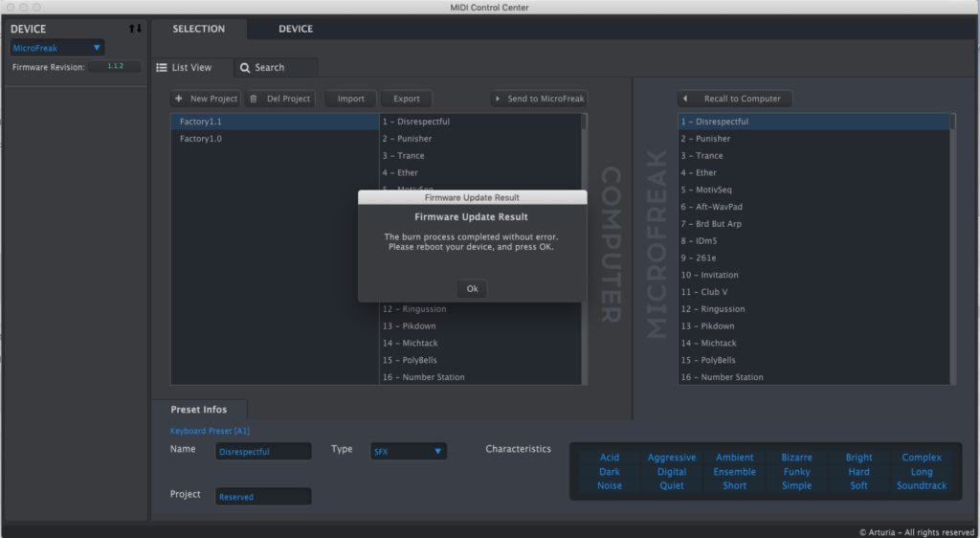Confirm the firmware dialog with Ok
This screenshot has height=538, width=980.
(472, 289)
